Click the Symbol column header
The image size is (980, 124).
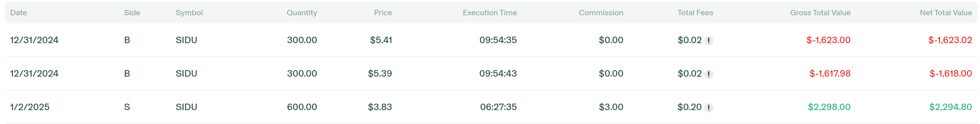[189, 13]
